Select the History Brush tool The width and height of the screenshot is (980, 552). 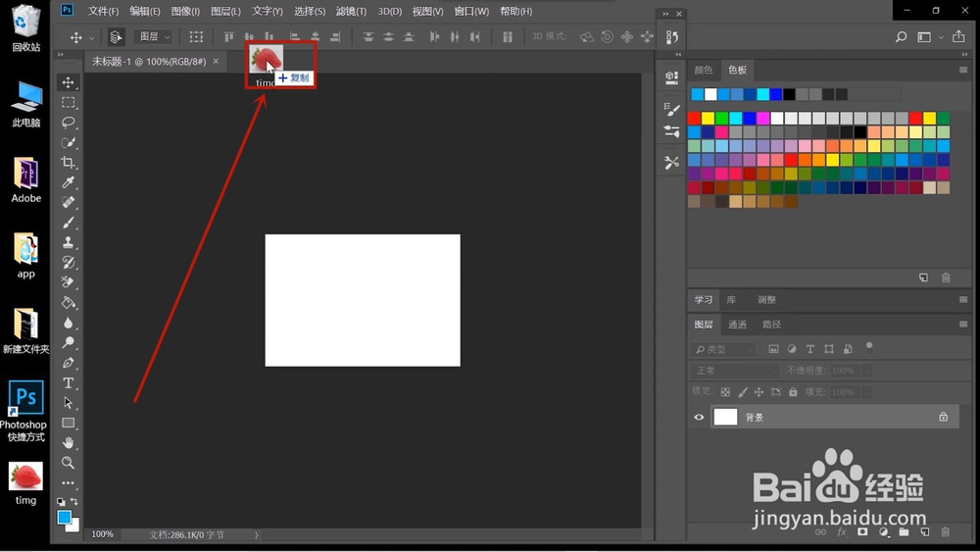coord(69,263)
